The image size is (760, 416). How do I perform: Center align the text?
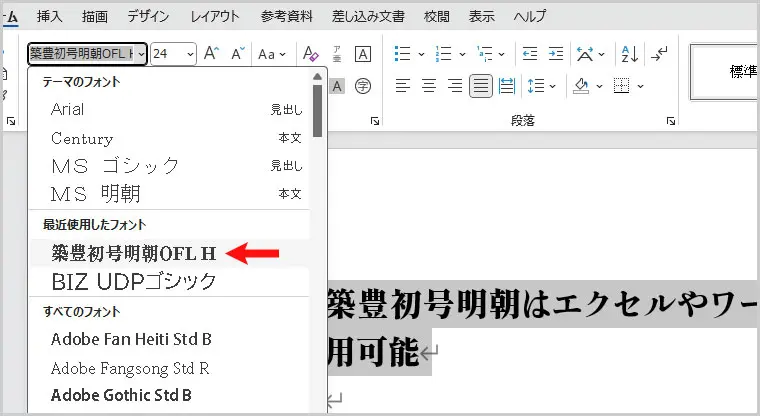429,86
